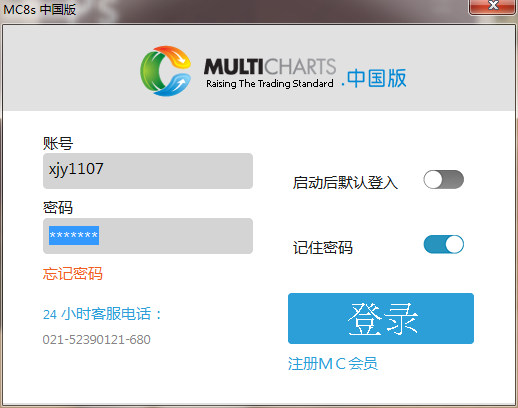
Task: Click the highlighted asterisks in password field
Action: click(74, 235)
